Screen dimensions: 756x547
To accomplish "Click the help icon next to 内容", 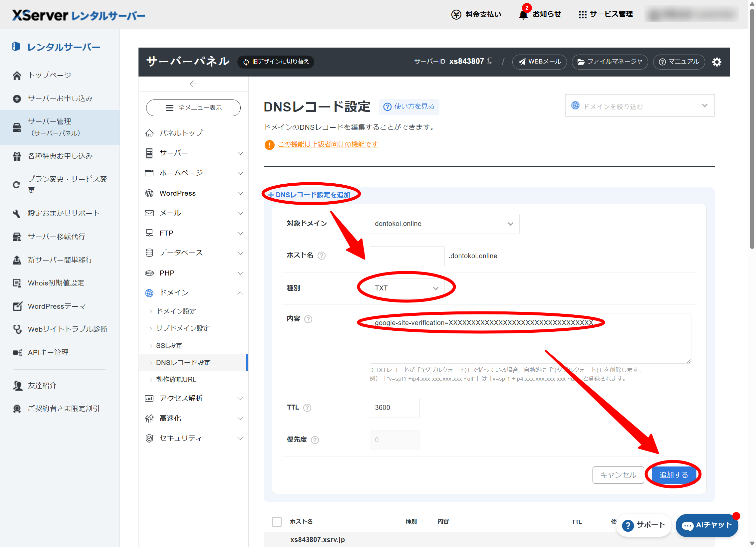I will pyautogui.click(x=308, y=319).
